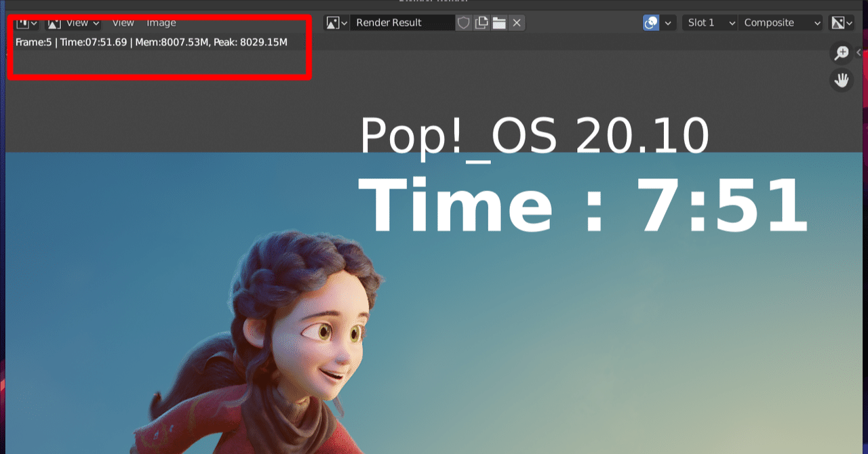Toggle the fake user shield for the image
The width and height of the screenshot is (868, 454).
point(464,22)
